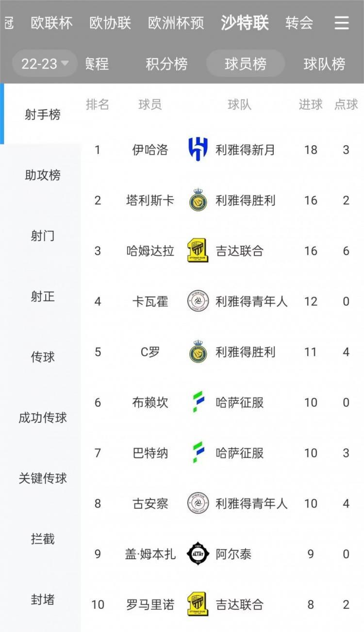
Task: Open the 关键传球 sidebar category
Action: pyautogui.click(x=43, y=479)
